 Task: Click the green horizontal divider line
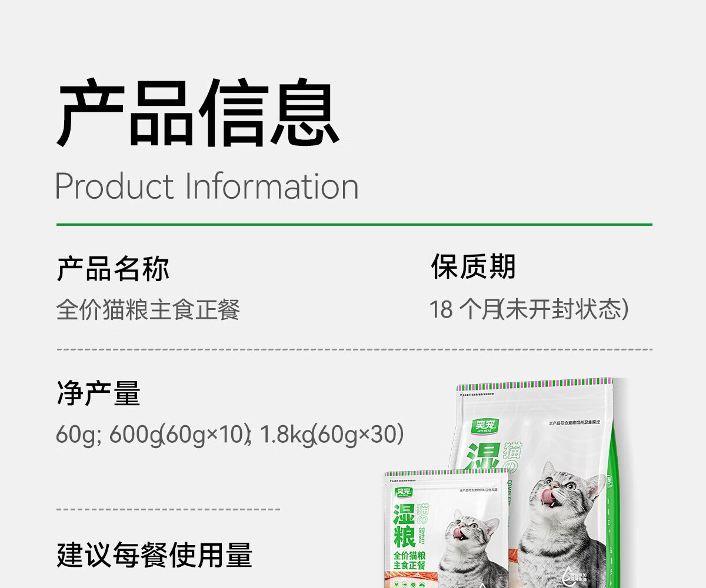(354, 225)
